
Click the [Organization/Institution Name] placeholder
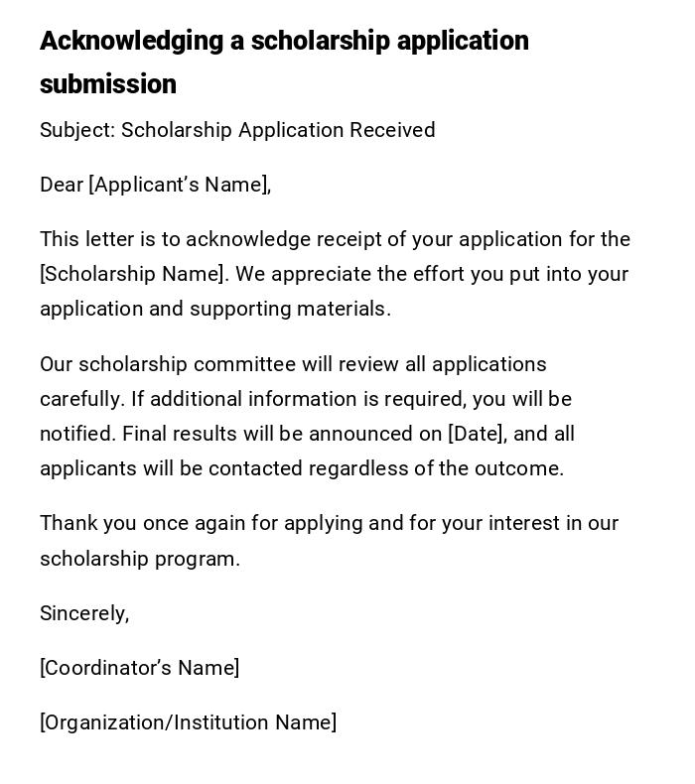pyautogui.click(x=188, y=722)
